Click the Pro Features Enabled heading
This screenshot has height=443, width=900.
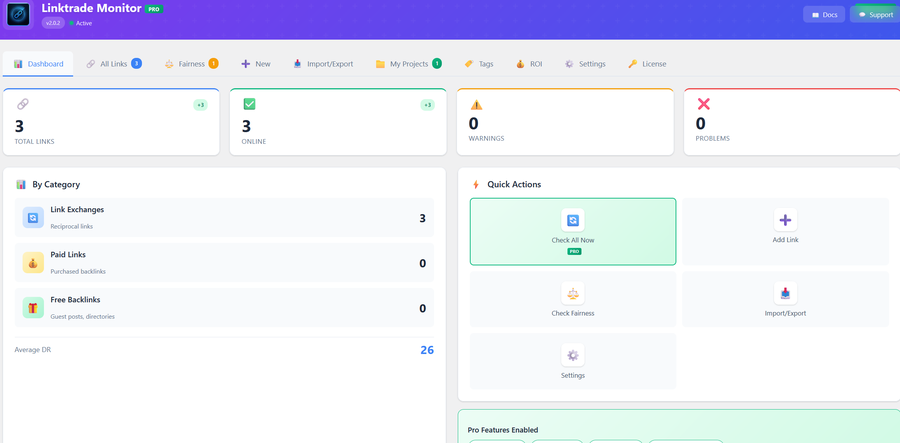coord(503,430)
